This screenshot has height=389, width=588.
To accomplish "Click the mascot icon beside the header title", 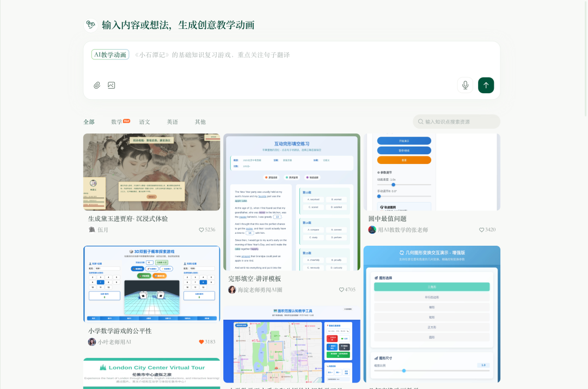I will coord(90,25).
